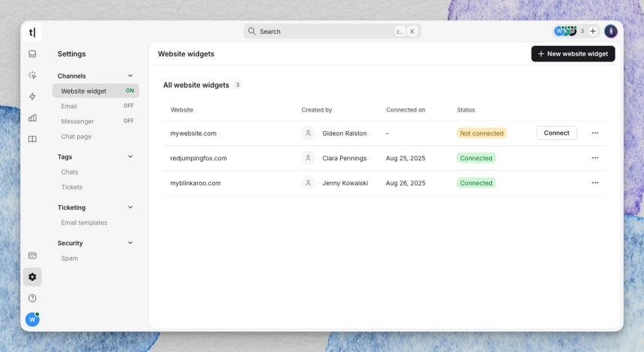The image size is (644, 352).
Task: Open the Settings gear icon
Action: 32,277
